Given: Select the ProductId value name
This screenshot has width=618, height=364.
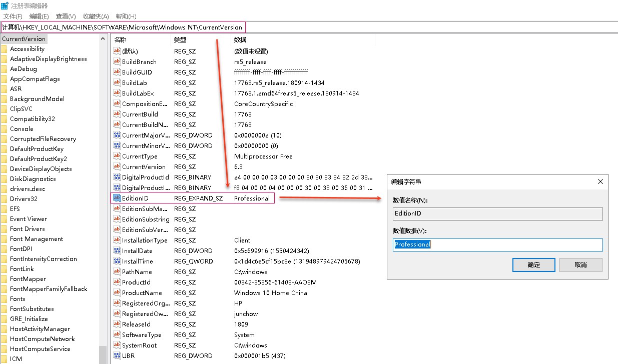Looking at the screenshot, I should click(x=136, y=282).
